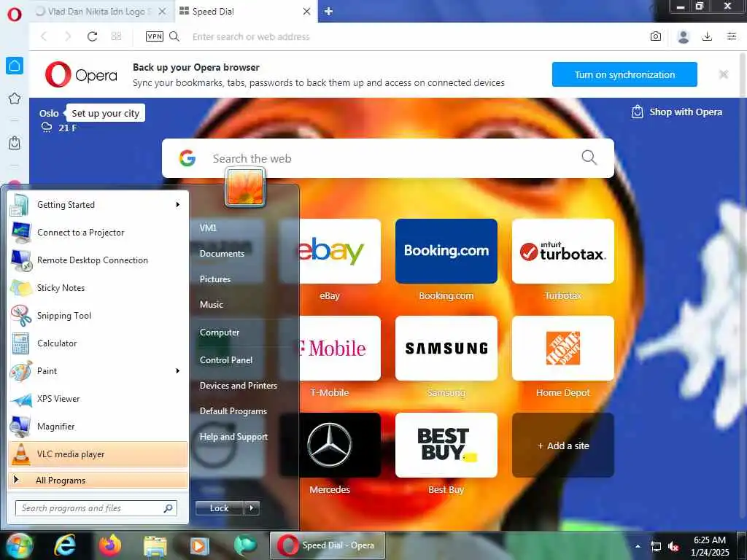
Task: Add a new tab with plus icon
Action: [328, 12]
